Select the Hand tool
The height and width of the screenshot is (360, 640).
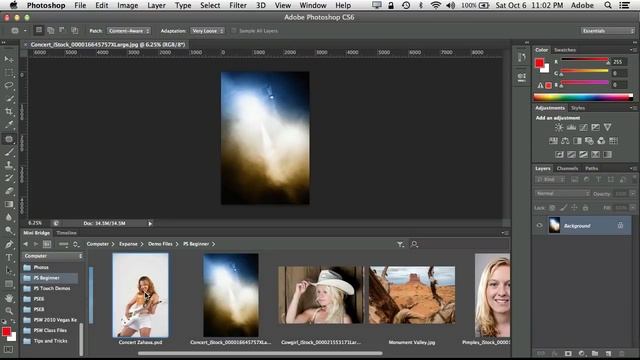point(9,298)
